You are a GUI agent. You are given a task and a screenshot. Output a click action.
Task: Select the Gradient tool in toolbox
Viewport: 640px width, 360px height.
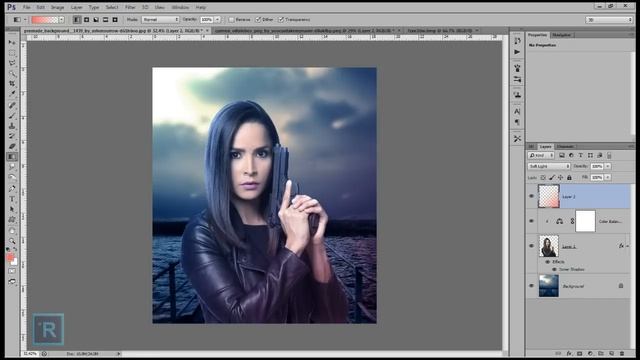[x=12, y=157]
